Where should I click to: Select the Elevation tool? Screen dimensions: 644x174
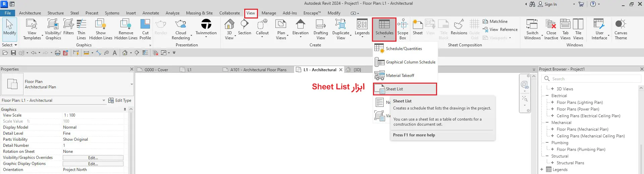(300, 27)
